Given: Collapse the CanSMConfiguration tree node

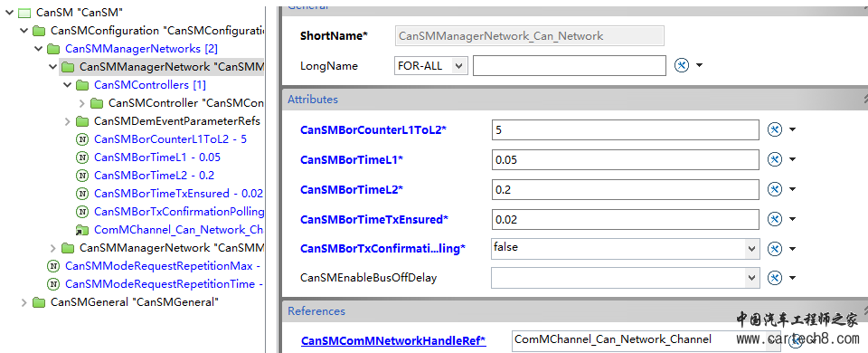Looking at the screenshot, I should click(24, 31).
